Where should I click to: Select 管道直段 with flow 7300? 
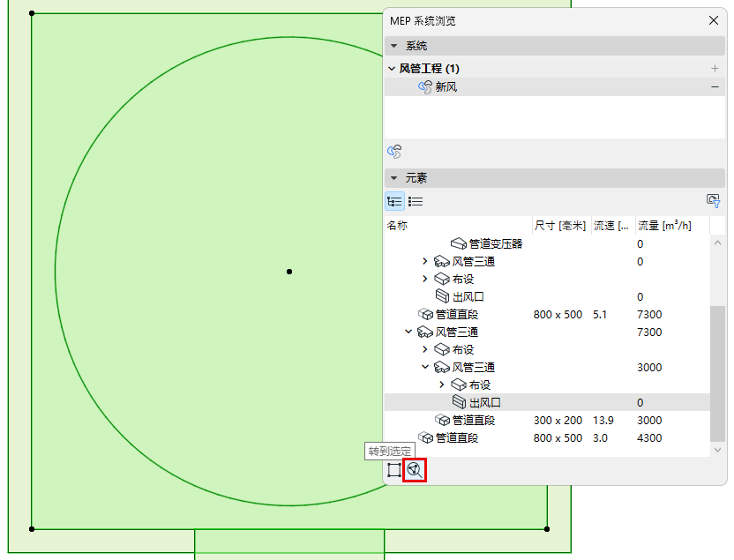point(547,314)
